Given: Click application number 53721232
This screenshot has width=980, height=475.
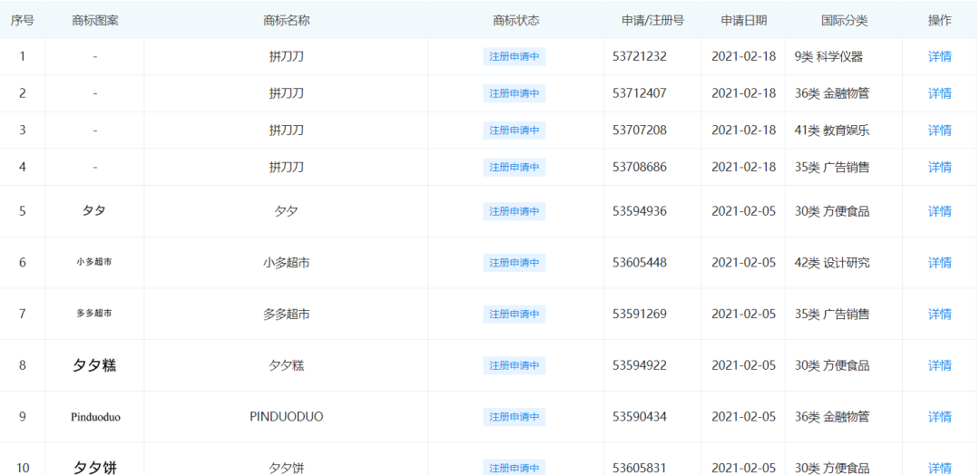Looking at the screenshot, I should point(640,57).
